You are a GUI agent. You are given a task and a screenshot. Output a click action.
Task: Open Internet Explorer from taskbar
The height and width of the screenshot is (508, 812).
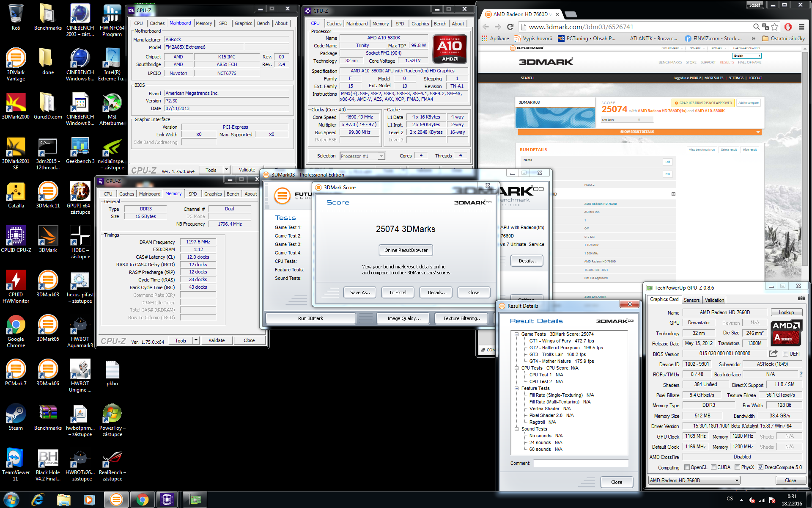click(x=38, y=500)
